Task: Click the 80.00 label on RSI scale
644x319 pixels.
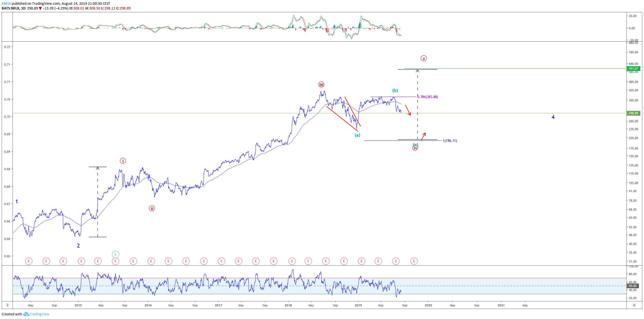Action: [633, 274]
